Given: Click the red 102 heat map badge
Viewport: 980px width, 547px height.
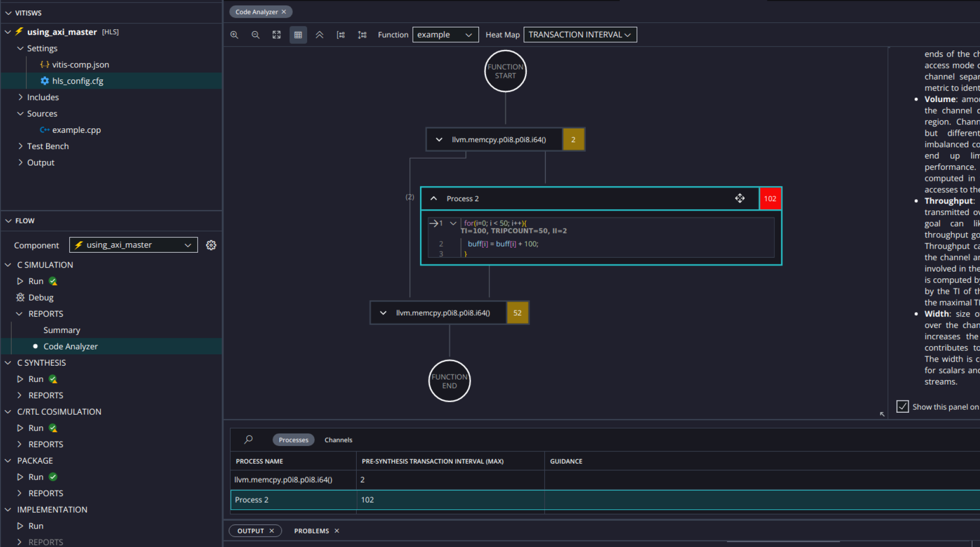Looking at the screenshot, I should (x=770, y=198).
